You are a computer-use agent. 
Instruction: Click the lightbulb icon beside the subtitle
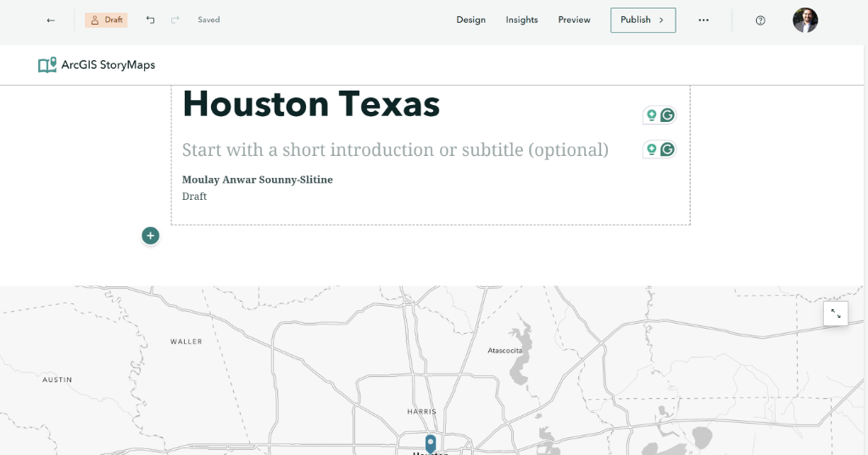pos(652,149)
